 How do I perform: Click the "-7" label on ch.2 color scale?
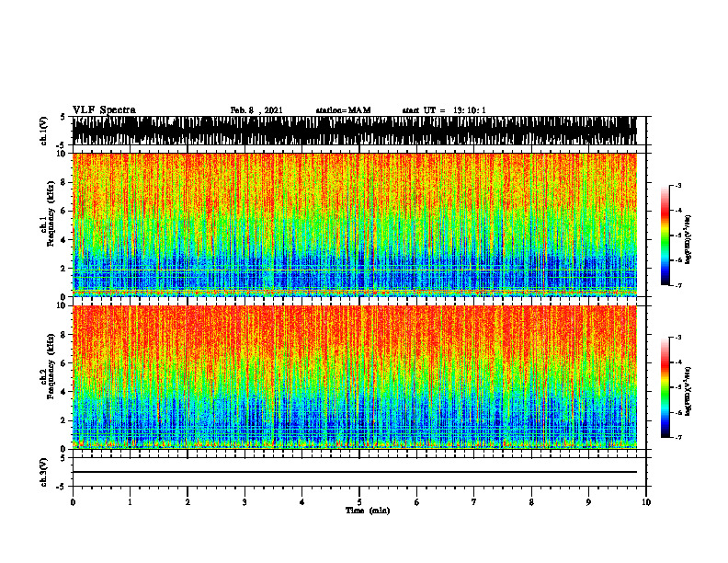(678, 438)
